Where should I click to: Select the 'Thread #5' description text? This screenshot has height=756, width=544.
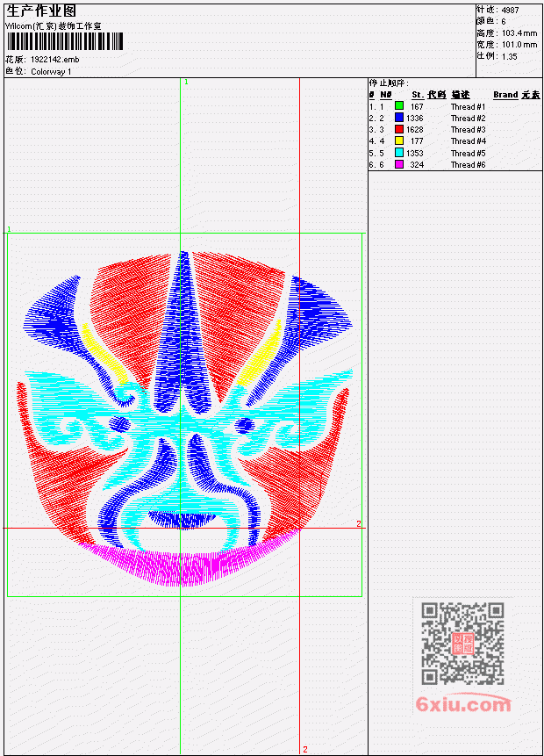pyautogui.click(x=468, y=154)
